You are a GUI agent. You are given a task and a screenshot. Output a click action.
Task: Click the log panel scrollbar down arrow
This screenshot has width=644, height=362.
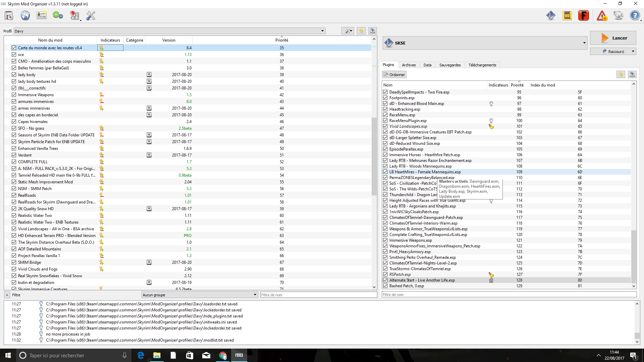click(x=637, y=342)
